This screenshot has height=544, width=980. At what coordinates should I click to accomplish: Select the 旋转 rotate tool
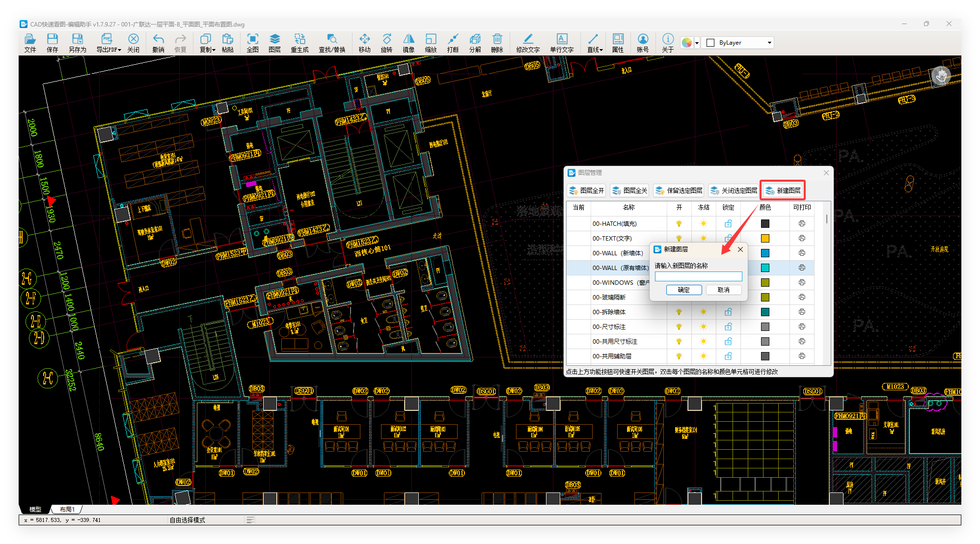pos(386,43)
